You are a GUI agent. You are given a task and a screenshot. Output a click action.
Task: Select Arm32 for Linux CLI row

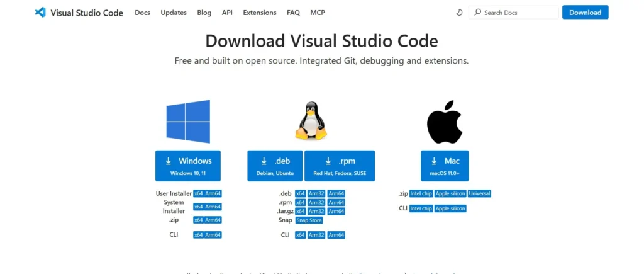click(x=317, y=235)
